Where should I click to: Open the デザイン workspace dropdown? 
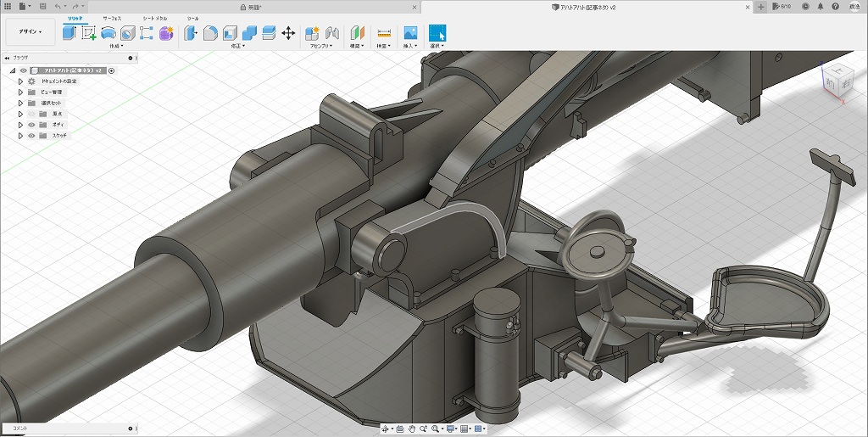pyautogui.click(x=31, y=32)
